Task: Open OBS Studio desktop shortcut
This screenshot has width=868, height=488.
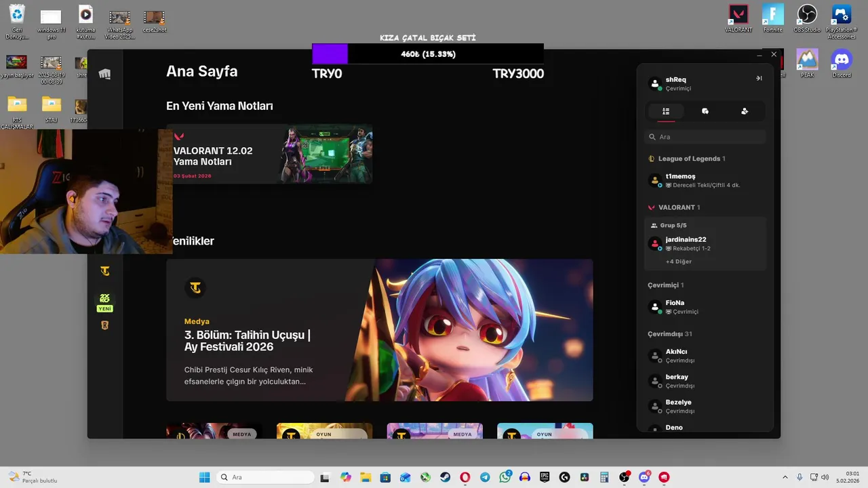Action: click(807, 19)
